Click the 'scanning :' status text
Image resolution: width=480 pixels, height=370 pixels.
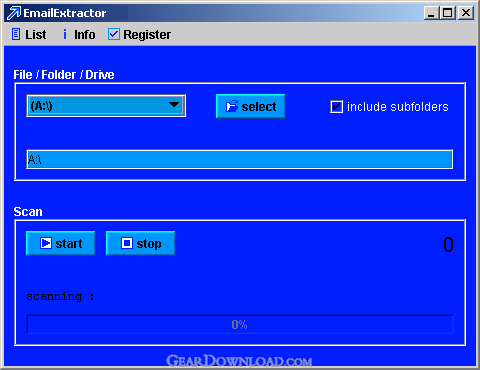pos(60,296)
